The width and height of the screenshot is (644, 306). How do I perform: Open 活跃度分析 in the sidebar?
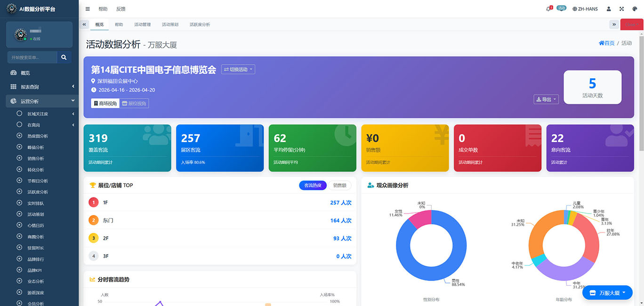[38, 192]
